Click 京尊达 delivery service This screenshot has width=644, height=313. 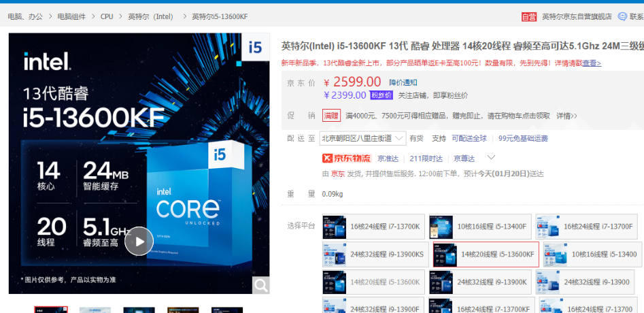[x=464, y=158]
